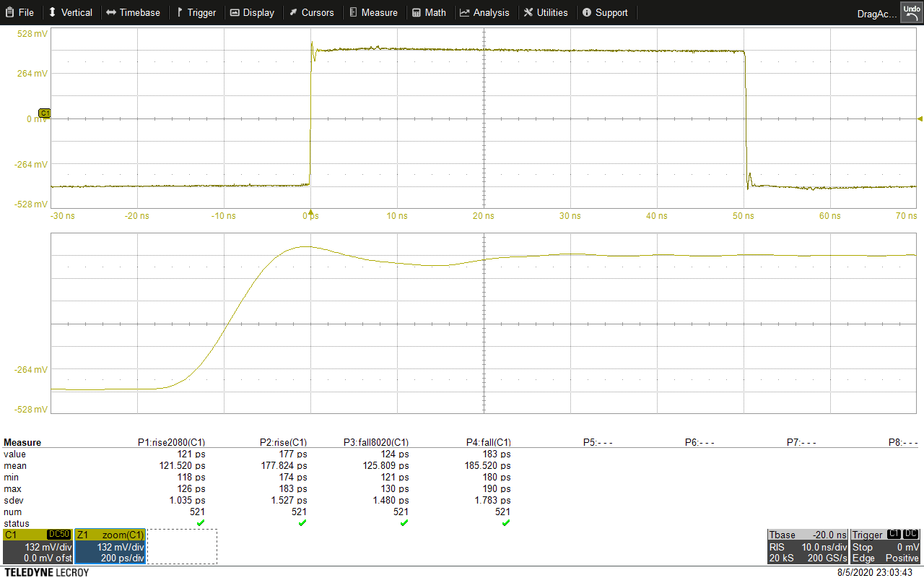Select the P2:rise(C1) measurement column
924x578 pixels.
(284, 442)
